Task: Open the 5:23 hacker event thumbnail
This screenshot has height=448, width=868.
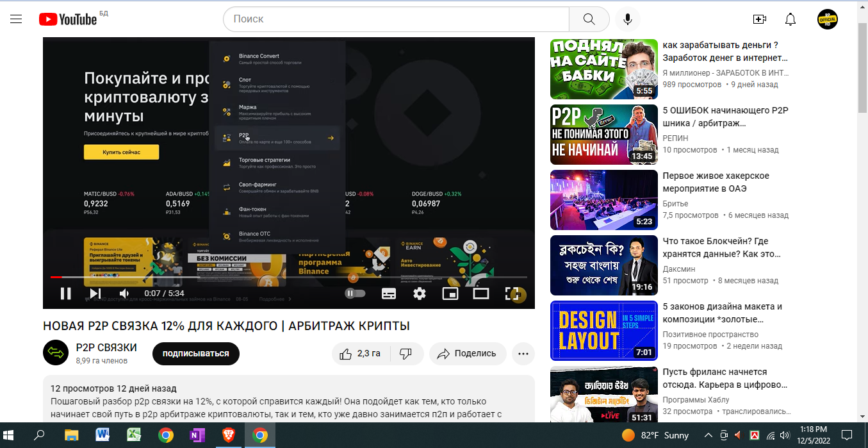Action: (604, 200)
